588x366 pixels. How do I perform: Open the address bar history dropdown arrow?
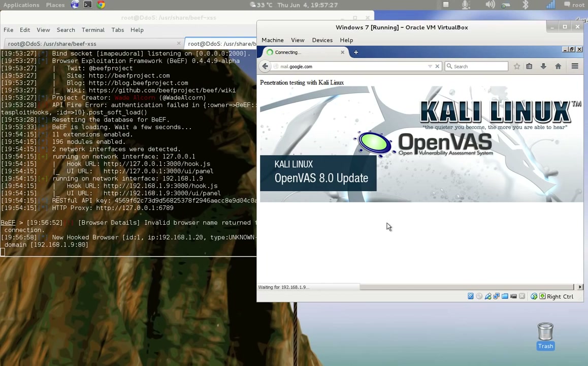[x=430, y=67]
